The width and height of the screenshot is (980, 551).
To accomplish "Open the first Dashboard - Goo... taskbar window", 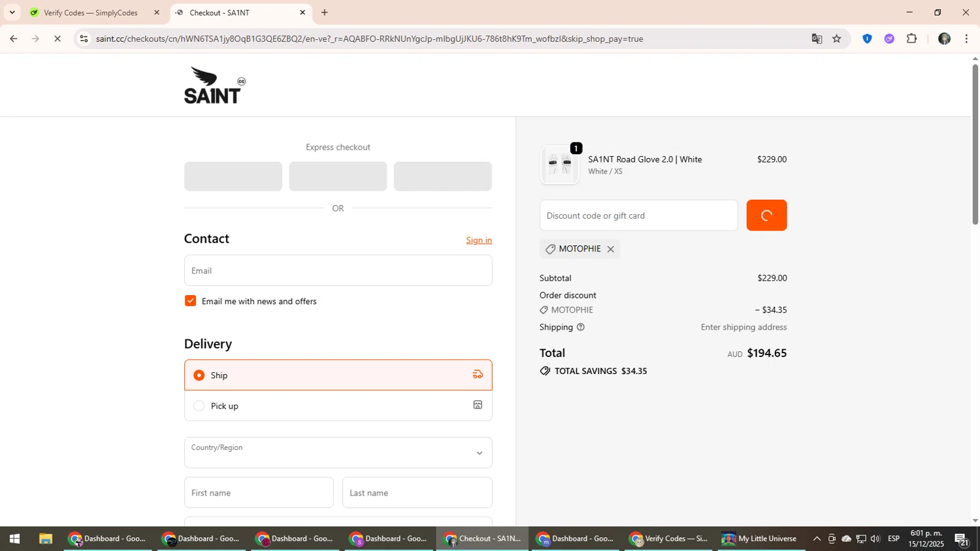I will point(107,539).
